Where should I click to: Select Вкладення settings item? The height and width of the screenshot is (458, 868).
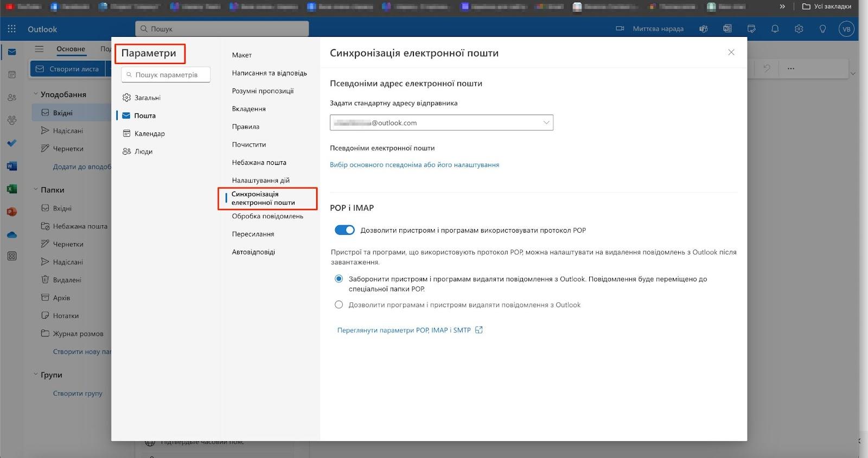249,109
